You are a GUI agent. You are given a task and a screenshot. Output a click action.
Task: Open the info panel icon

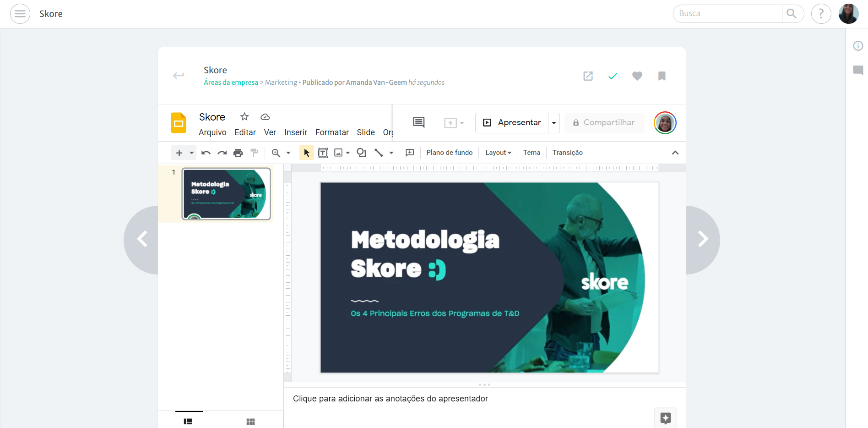[858, 46]
